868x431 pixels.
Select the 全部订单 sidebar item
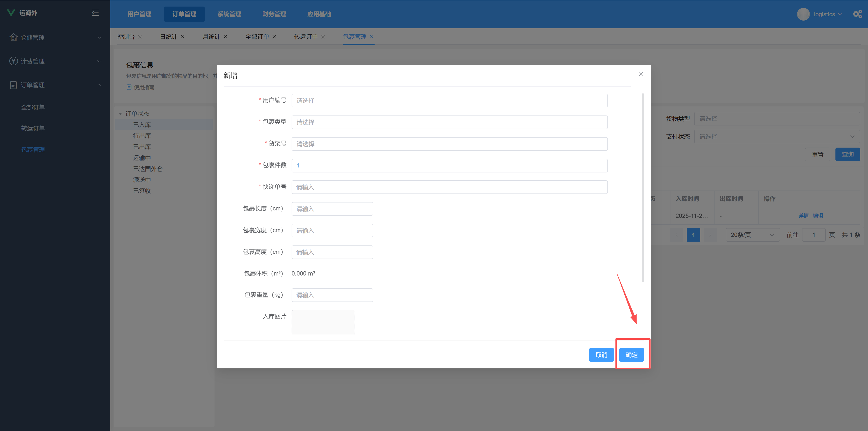pos(33,107)
